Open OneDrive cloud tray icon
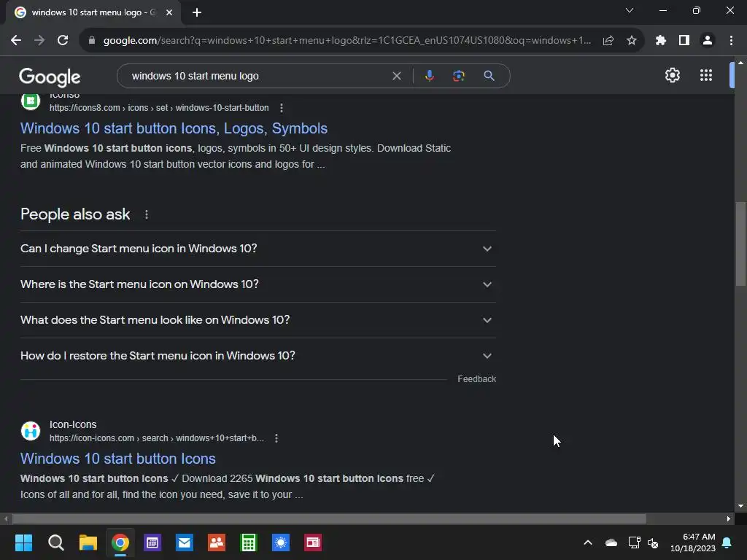The width and height of the screenshot is (747, 560). click(x=611, y=542)
